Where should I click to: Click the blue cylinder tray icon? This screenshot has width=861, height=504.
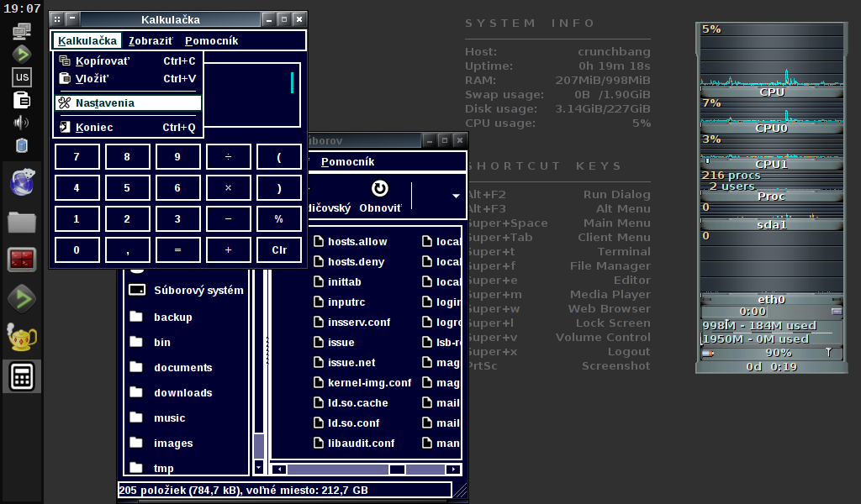tap(22, 145)
